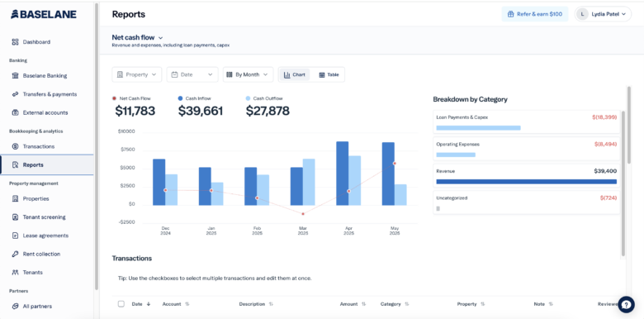Click the Tenant screening icon
Screen dimensions: 644x319
(15, 217)
